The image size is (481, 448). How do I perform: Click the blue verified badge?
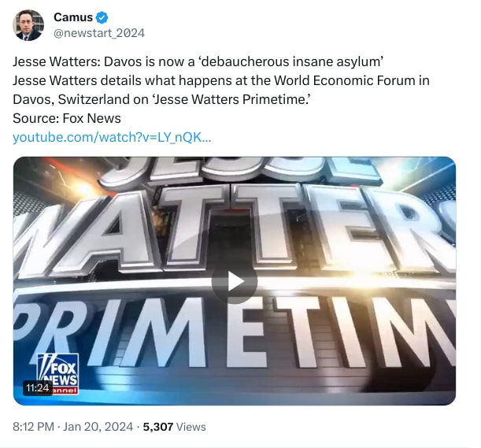(102, 18)
